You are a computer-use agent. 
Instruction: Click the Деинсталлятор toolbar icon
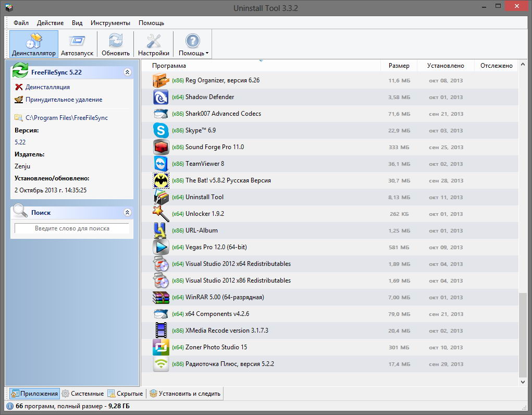point(33,41)
